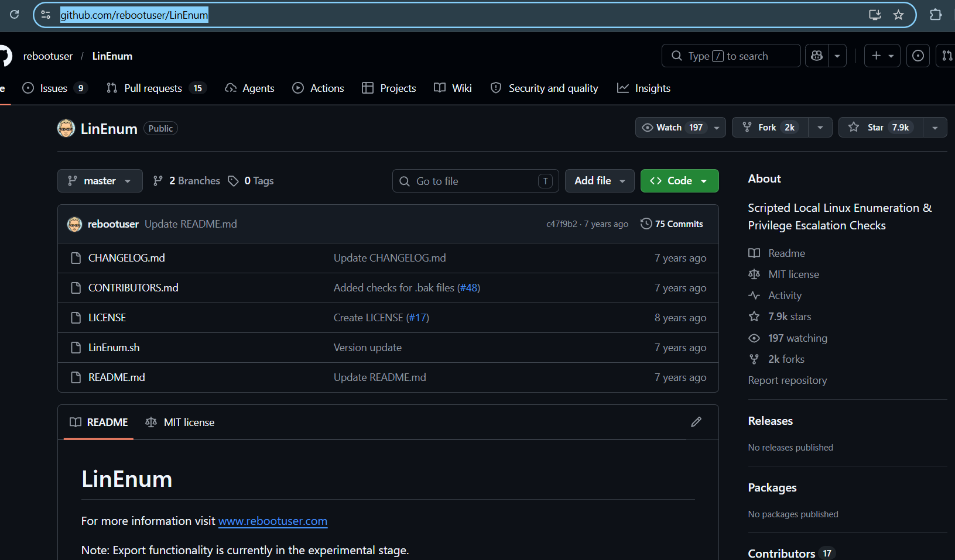This screenshot has height=560, width=955.
Task: Open the Issues tab
Action: pyautogui.click(x=55, y=88)
